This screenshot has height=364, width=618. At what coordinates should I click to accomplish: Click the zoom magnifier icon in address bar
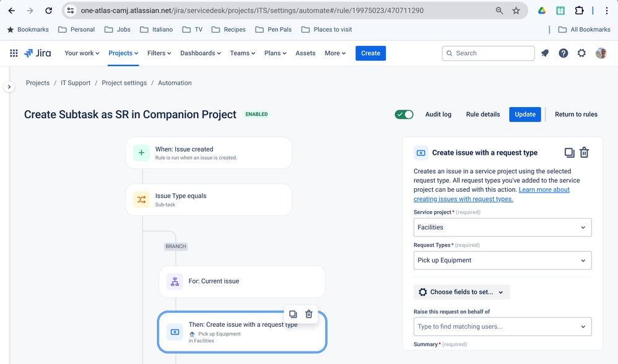point(499,11)
